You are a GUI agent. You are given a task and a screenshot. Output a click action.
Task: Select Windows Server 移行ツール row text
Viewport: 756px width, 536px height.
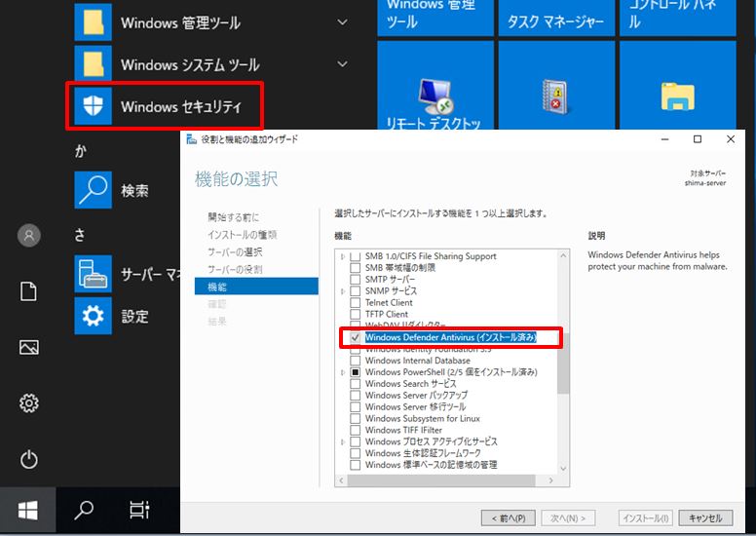point(416,406)
